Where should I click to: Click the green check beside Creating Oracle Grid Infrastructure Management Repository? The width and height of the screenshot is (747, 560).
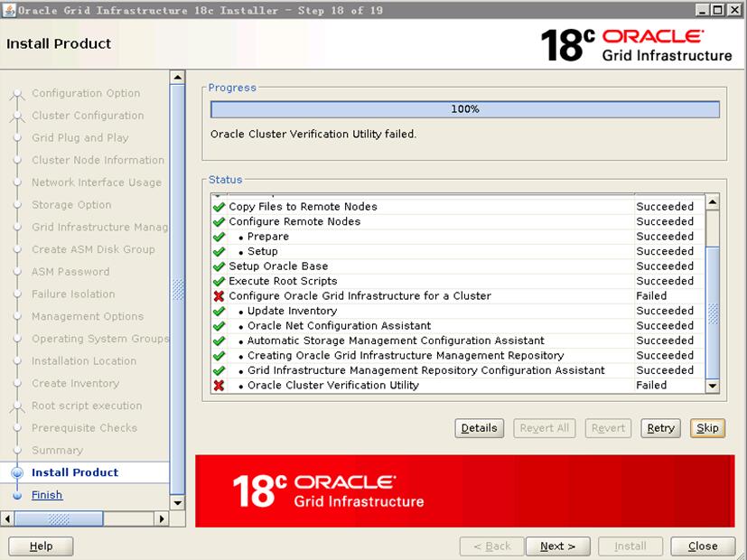(x=219, y=356)
